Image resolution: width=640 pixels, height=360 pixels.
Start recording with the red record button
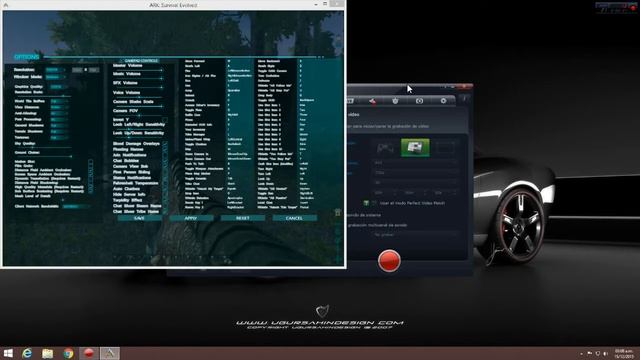click(389, 260)
